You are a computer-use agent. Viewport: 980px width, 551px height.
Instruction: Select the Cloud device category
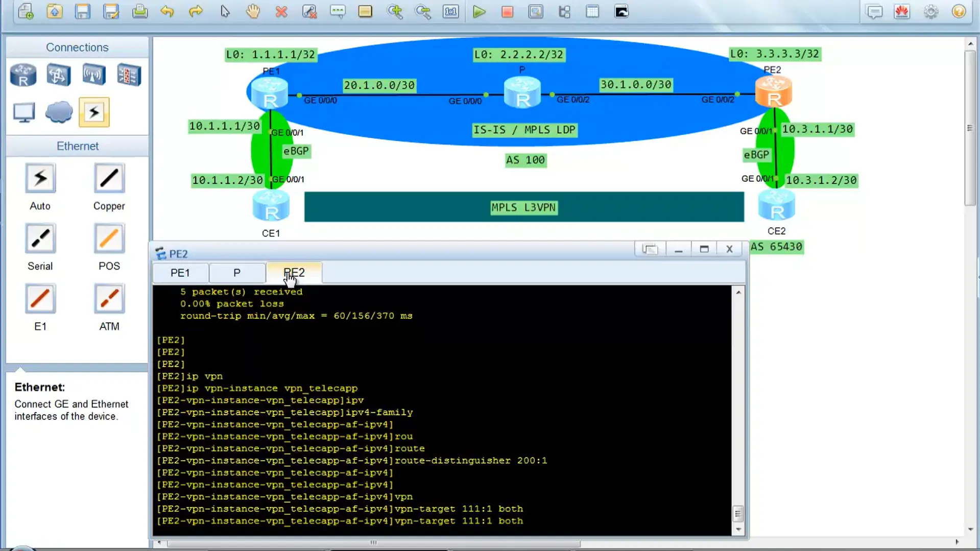coord(59,112)
